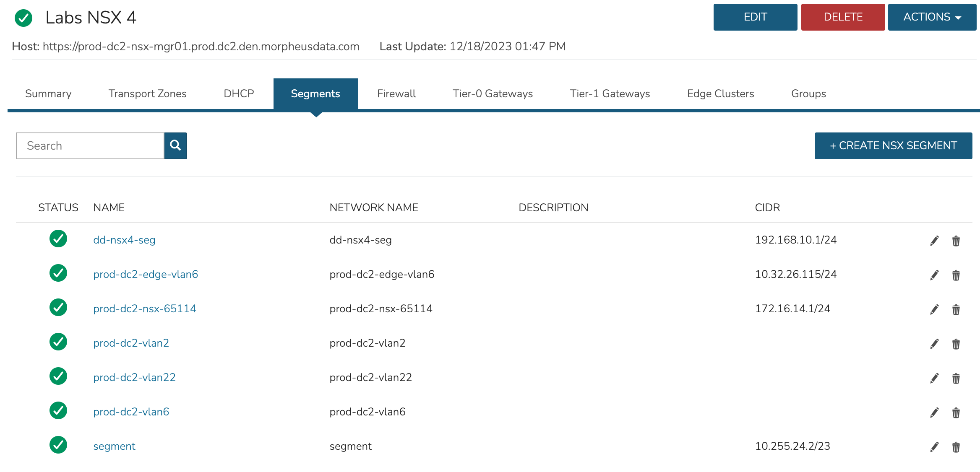Viewport: 980px width, 472px height.
Task: Delete prod-dc2-vlan6 using trash icon
Action: [956, 412]
